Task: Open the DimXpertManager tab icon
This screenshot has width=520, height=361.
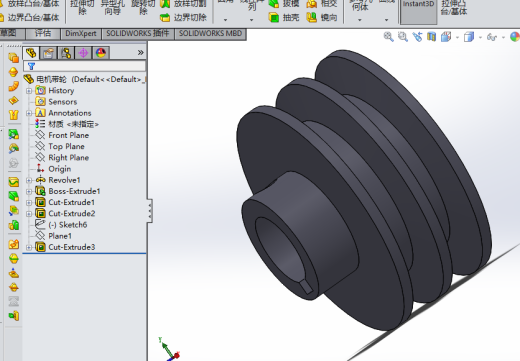Action: [83, 53]
